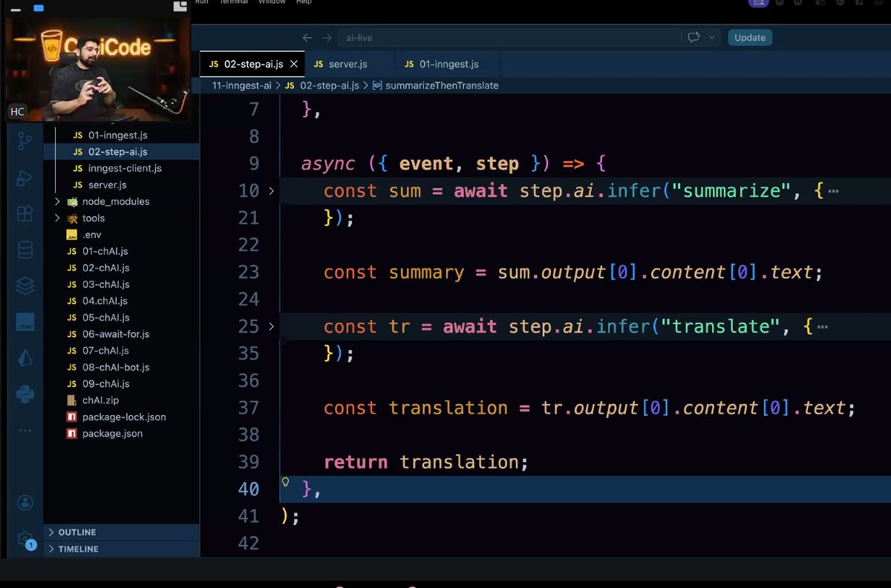Unfold the collapsed block at line 10
The height and width of the screenshot is (588, 891).
coord(271,191)
